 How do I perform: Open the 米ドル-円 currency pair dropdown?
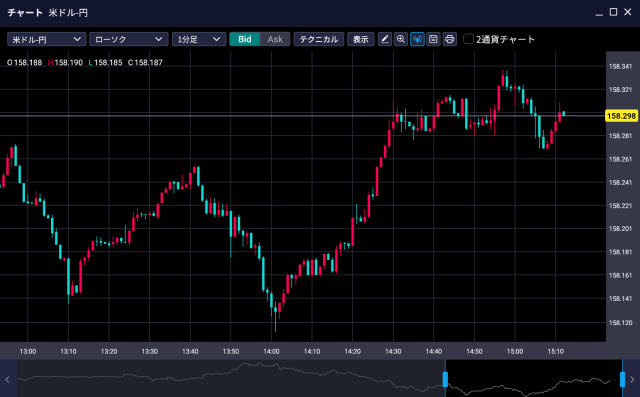coord(47,39)
